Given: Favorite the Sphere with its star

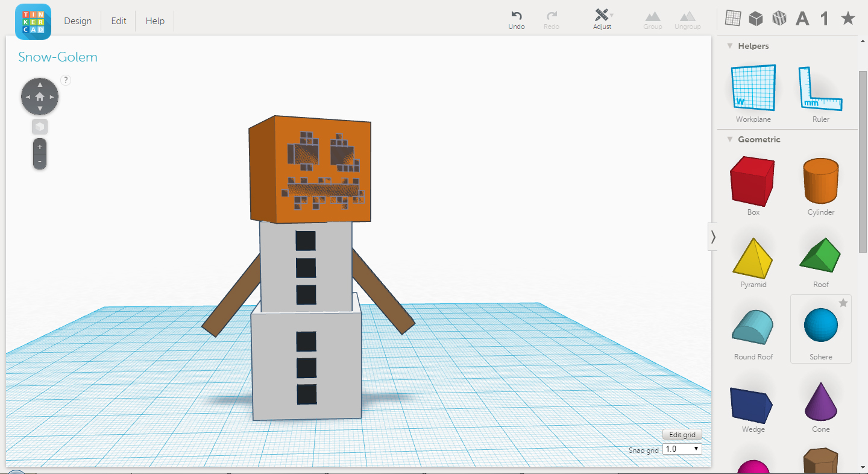Looking at the screenshot, I should [x=843, y=303].
